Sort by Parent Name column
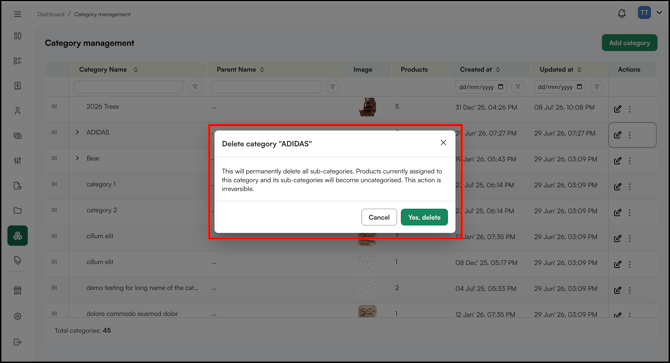The height and width of the screenshot is (363, 670). 262,70
